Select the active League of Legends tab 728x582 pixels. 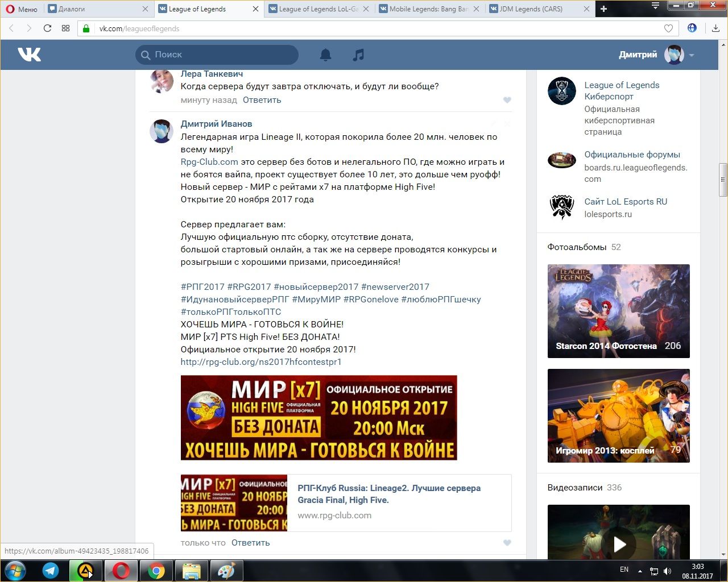click(x=208, y=9)
